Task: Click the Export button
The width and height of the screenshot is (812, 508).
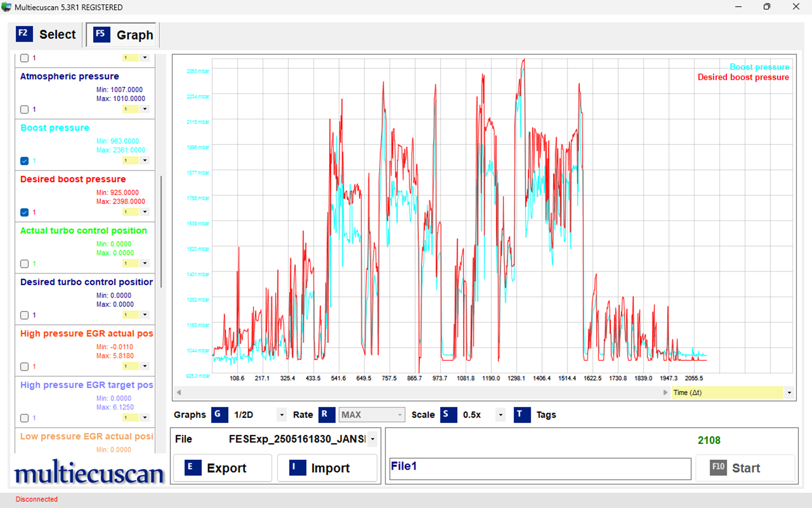Action: [222, 468]
